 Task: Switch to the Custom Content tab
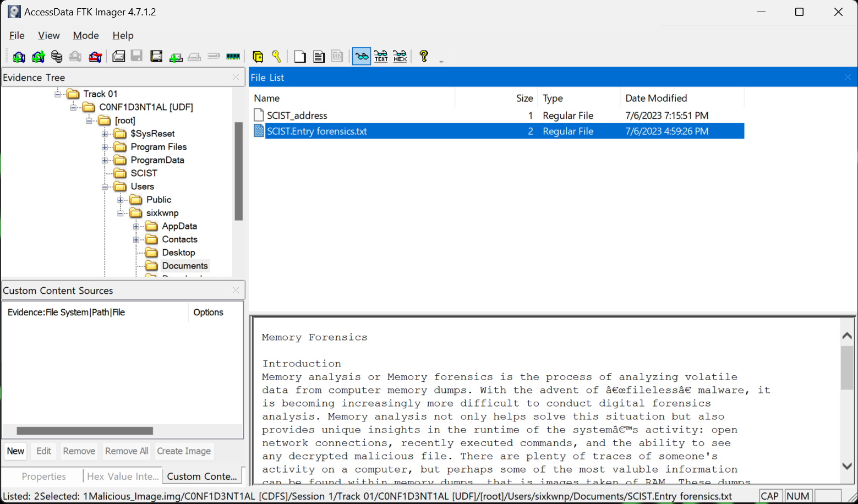click(201, 476)
